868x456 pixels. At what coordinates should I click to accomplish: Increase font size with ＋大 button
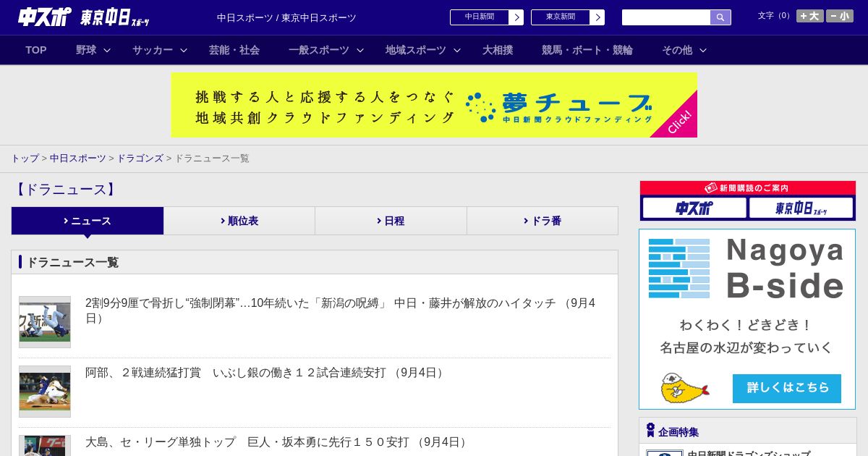[x=810, y=16]
